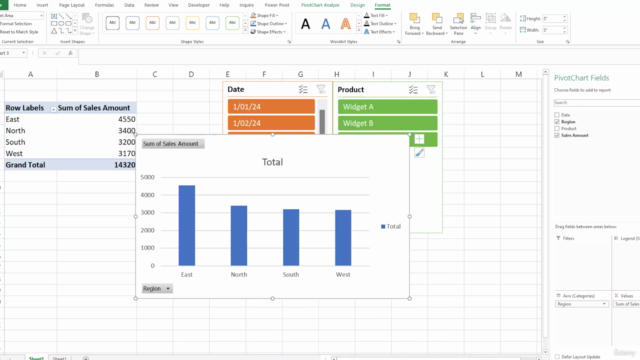This screenshot has height=360, width=640.
Task: Open the Insert ribbon tab
Action: pos(42,5)
